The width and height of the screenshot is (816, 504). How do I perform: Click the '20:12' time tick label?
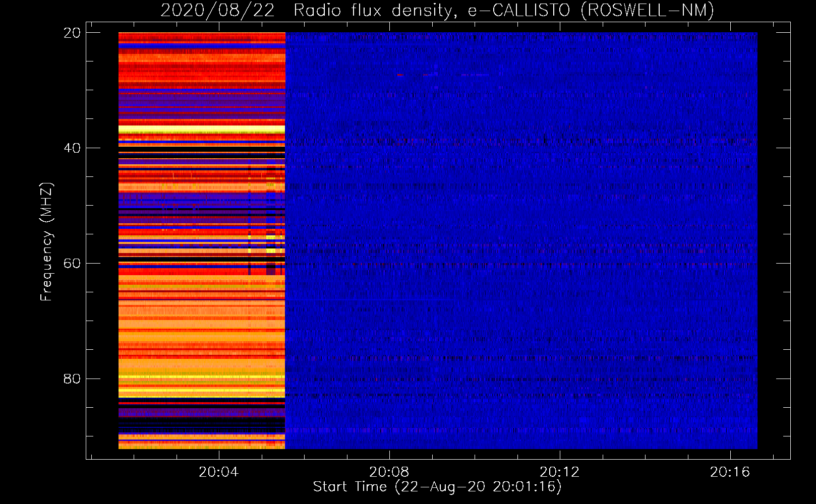[560, 472]
